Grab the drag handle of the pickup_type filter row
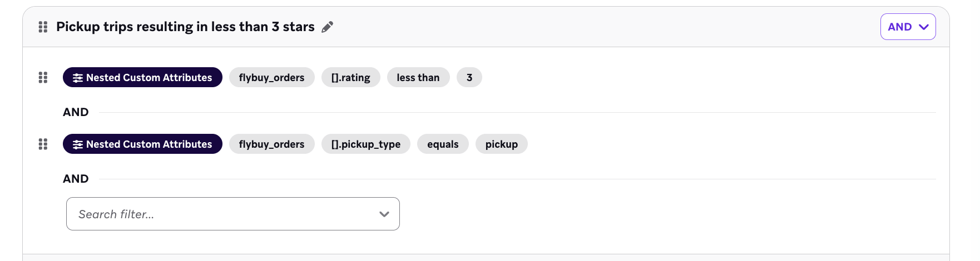 [43, 144]
